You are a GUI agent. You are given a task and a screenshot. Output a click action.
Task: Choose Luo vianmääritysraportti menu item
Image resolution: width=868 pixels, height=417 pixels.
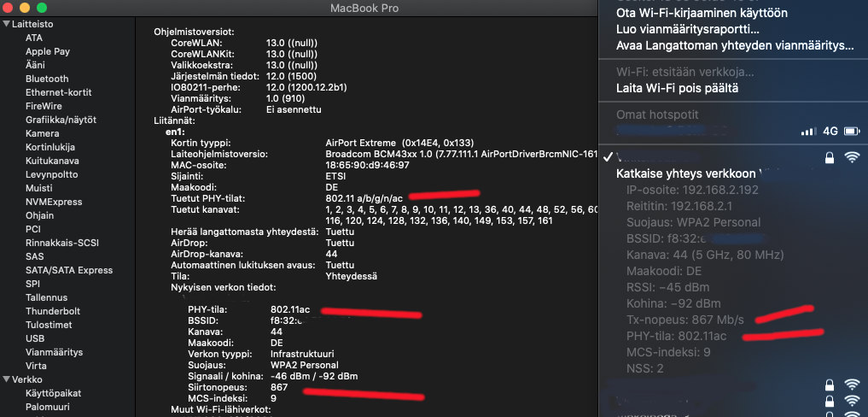point(688,29)
